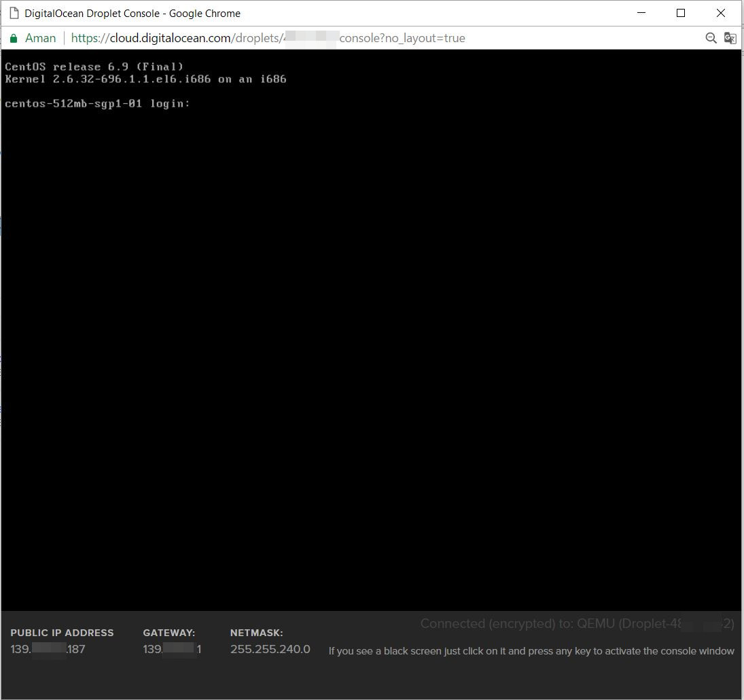Minimize the Droplet Console window
Viewport: 744px width, 700px height.
coord(641,13)
